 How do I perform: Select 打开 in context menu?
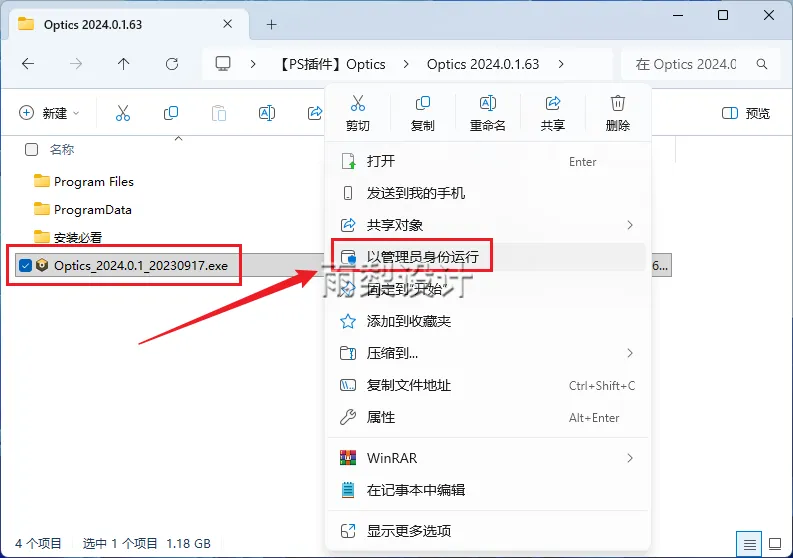pos(488,161)
